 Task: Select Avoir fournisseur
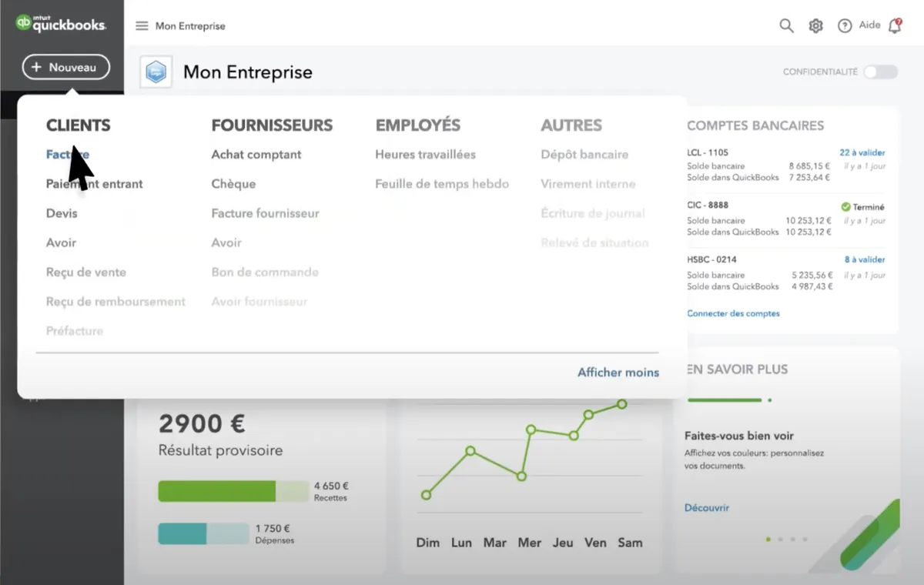(259, 301)
